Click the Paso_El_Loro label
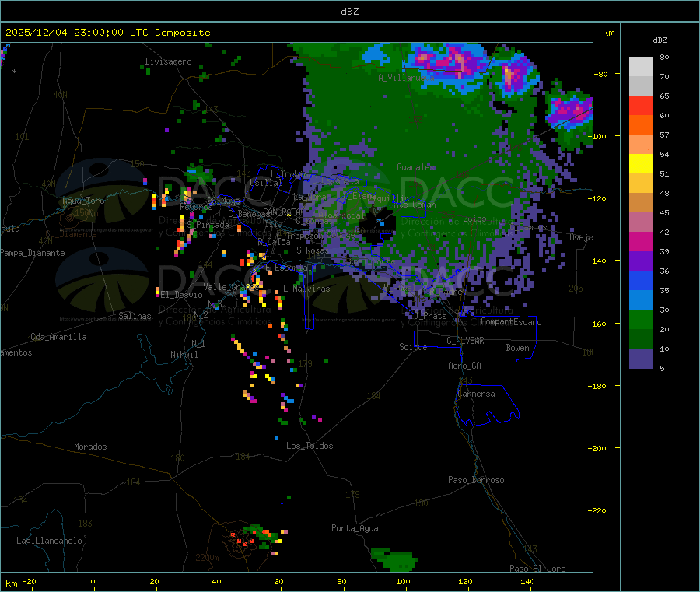Image resolution: width=700 pixels, height=592 pixels. point(538,569)
